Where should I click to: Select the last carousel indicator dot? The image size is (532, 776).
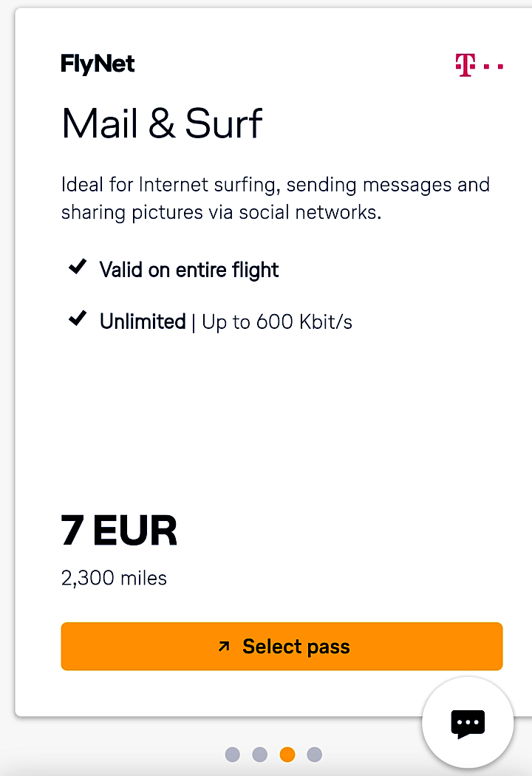click(x=314, y=755)
